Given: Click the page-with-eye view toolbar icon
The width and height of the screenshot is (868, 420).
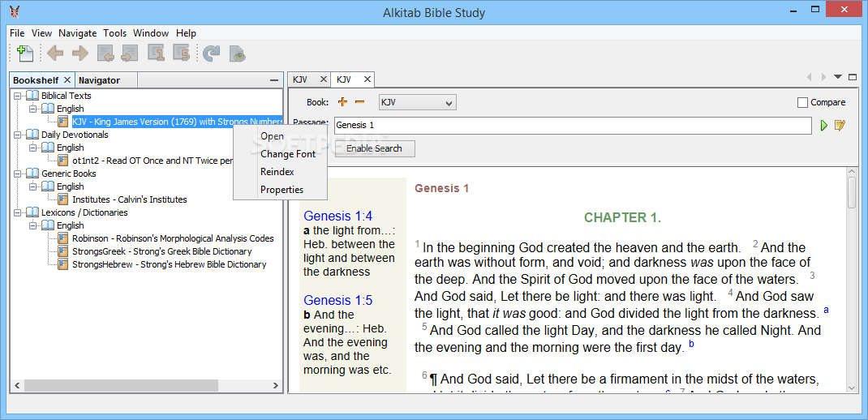Looking at the screenshot, I should pos(237,54).
